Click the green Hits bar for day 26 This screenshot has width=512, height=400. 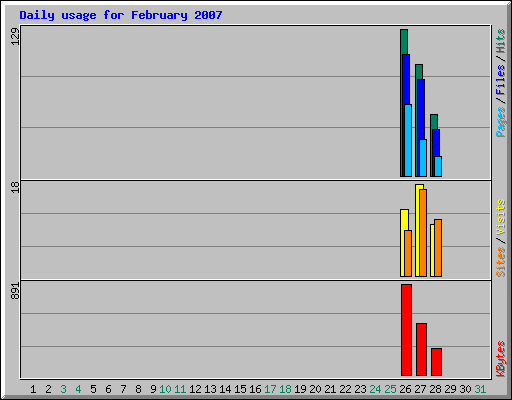(404, 42)
